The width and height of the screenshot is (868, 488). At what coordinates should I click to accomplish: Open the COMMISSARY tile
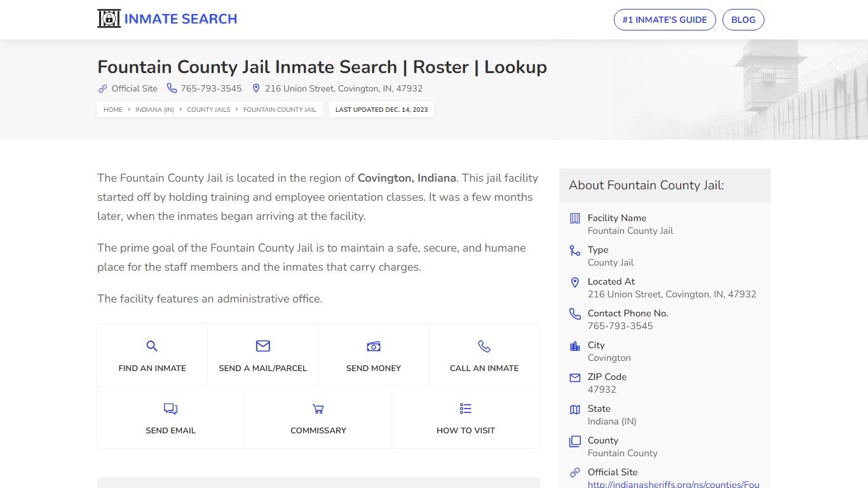click(x=318, y=417)
